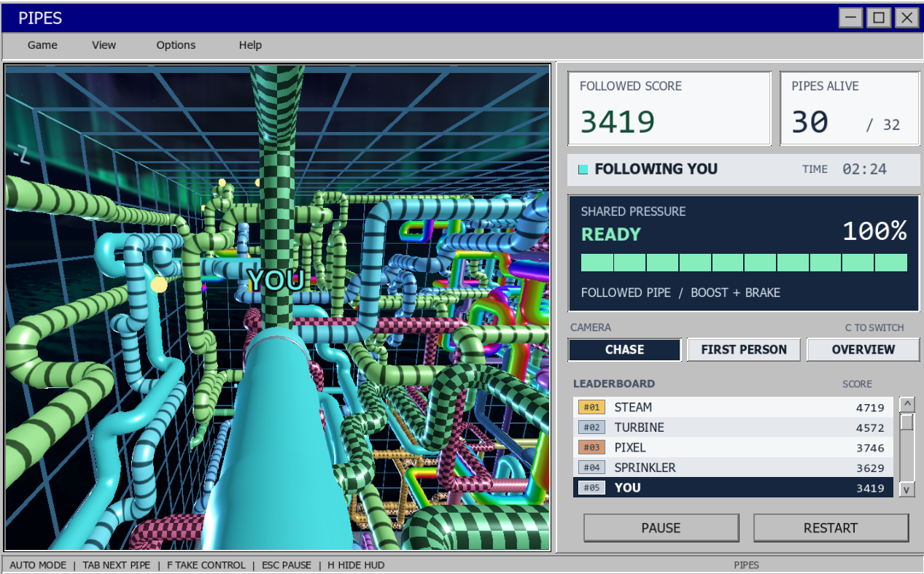Click the #01 gold rank badge
The height and width of the screenshot is (574, 924).
coord(591,408)
